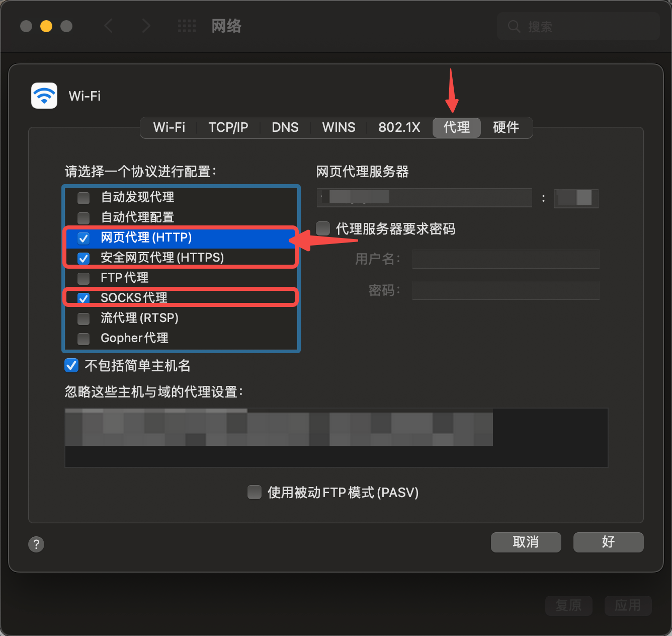Click the 用户名 input field
Screen dimensions: 672x636
tap(506, 259)
